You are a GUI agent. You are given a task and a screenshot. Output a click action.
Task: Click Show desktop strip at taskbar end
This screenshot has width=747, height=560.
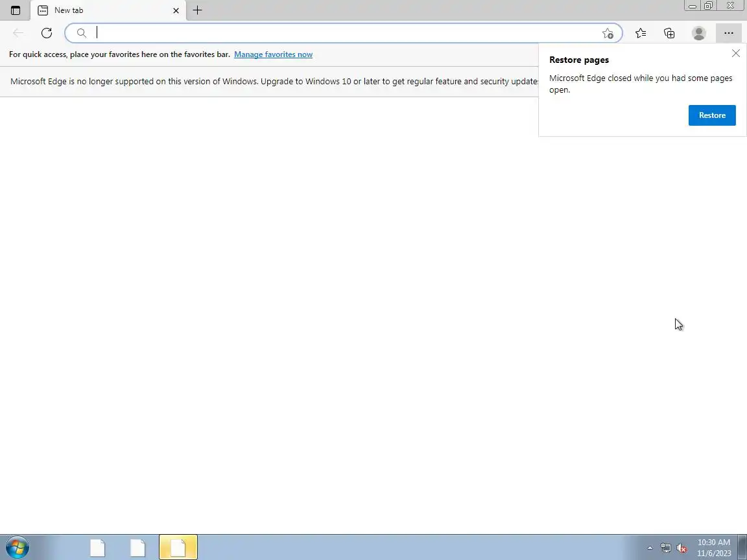tap(742, 547)
